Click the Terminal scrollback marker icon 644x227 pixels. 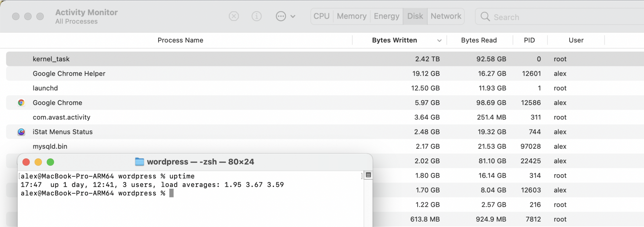[369, 175]
